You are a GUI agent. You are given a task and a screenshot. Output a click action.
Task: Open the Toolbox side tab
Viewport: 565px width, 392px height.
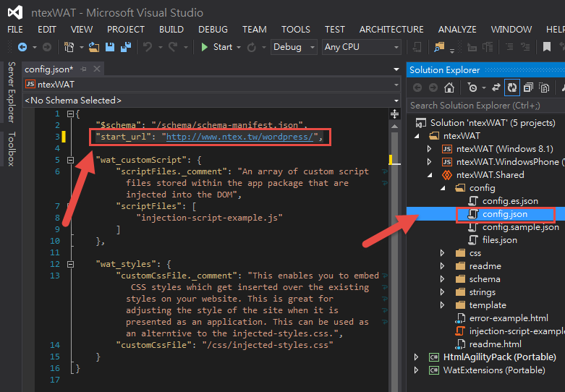(x=12, y=149)
